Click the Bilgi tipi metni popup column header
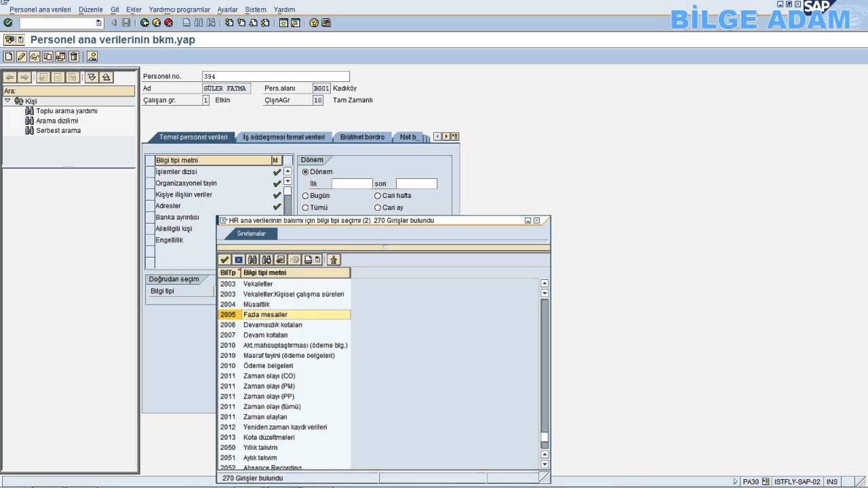This screenshot has width=868, height=488. [296, 272]
